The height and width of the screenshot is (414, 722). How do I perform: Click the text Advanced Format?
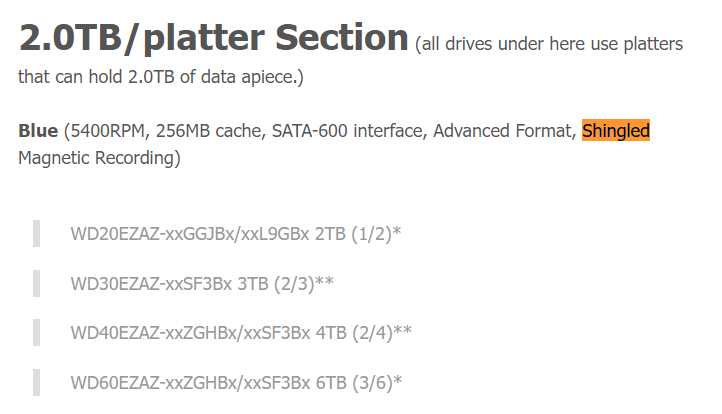(502, 131)
